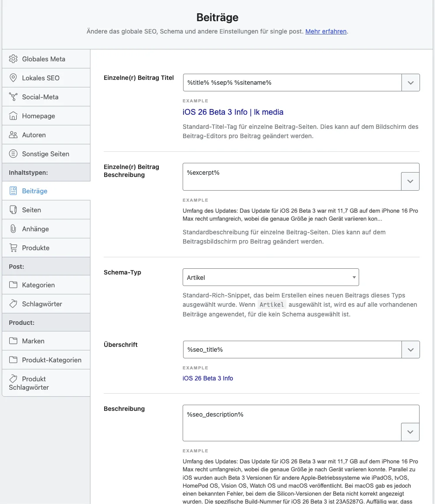The image size is (435, 504).
Task: Open variables chevron for Beitrag Beschreibung field
Action: pyautogui.click(x=410, y=181)
